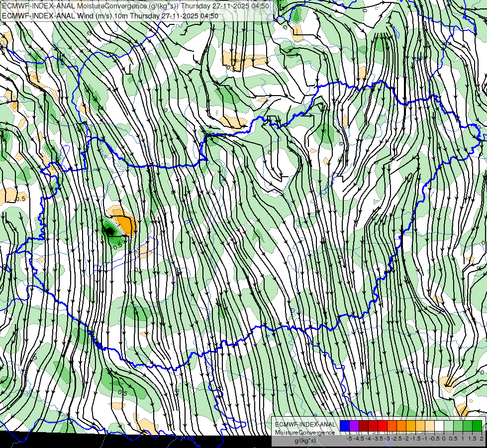Screen dimensions: 487x448
Task: Click the -1.5 tick label on the legend
Action: (x=415, y=439)
